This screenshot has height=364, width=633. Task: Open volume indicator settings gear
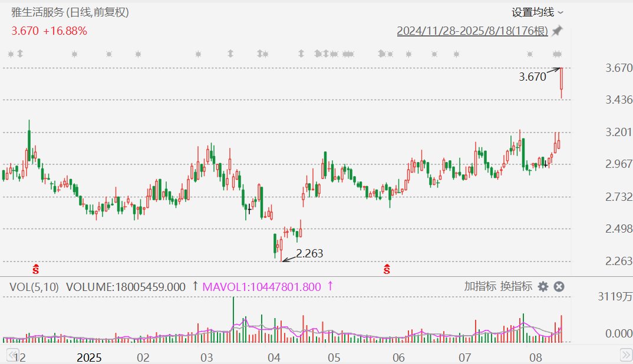pos(543,286)
